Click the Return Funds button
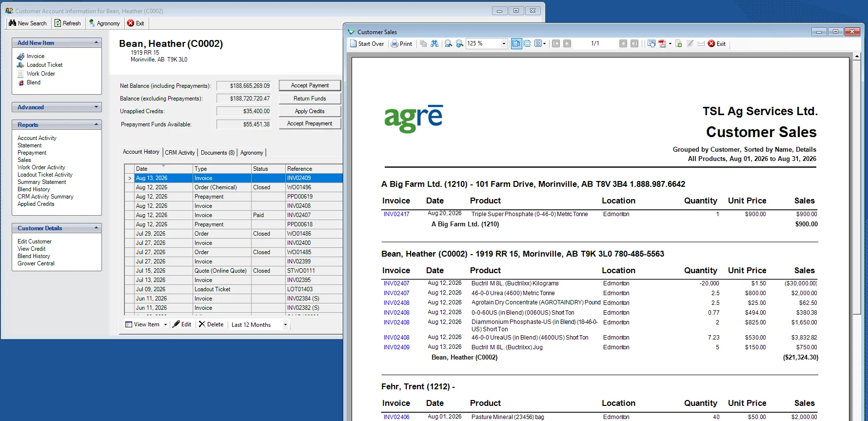The width and height of the screenshot is (868, 421). [x=310, y=99]
